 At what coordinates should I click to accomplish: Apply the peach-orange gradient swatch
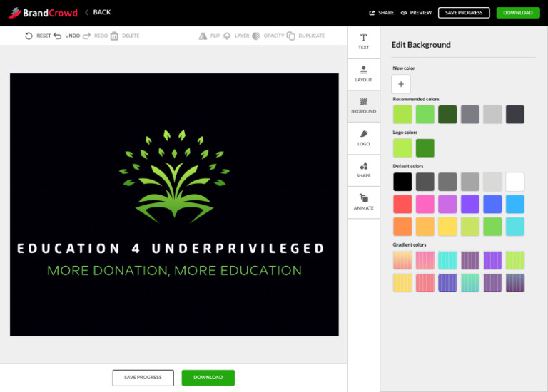coord(402,260)
